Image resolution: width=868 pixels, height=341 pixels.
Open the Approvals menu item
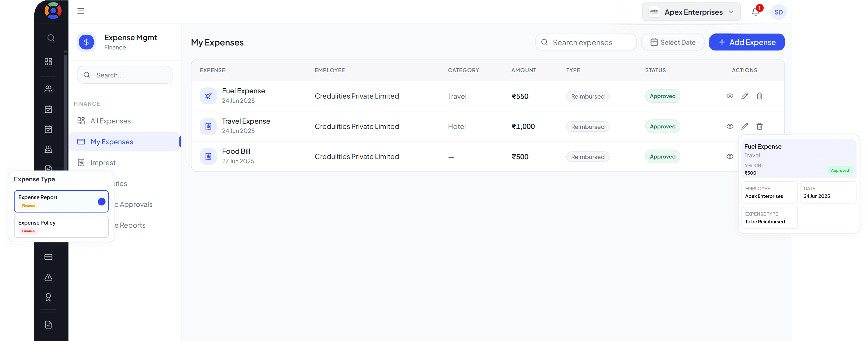[x=133, y=205]
